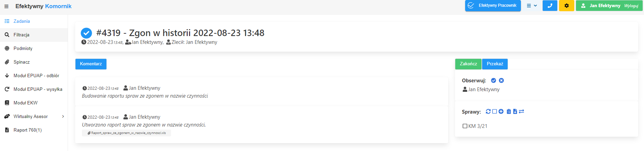Click the hamburger menu icon beside Efektywny Komornik

click(6, 6)
